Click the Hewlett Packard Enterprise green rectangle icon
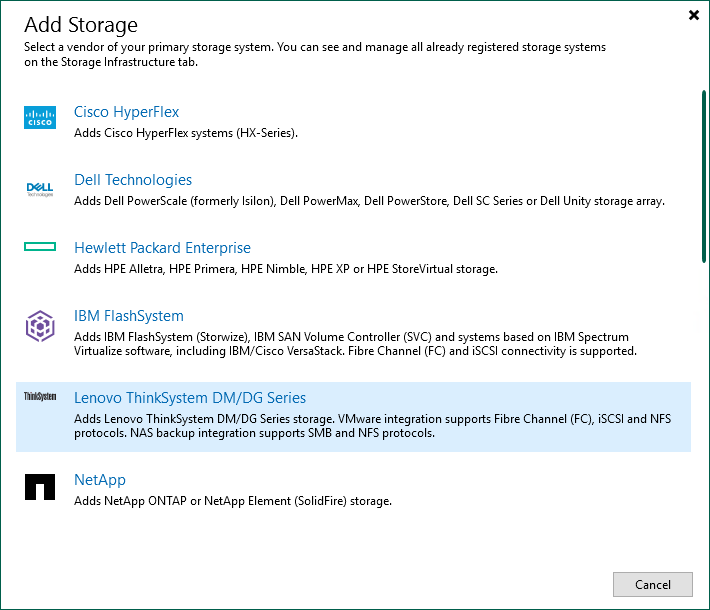 click(40, 246)
